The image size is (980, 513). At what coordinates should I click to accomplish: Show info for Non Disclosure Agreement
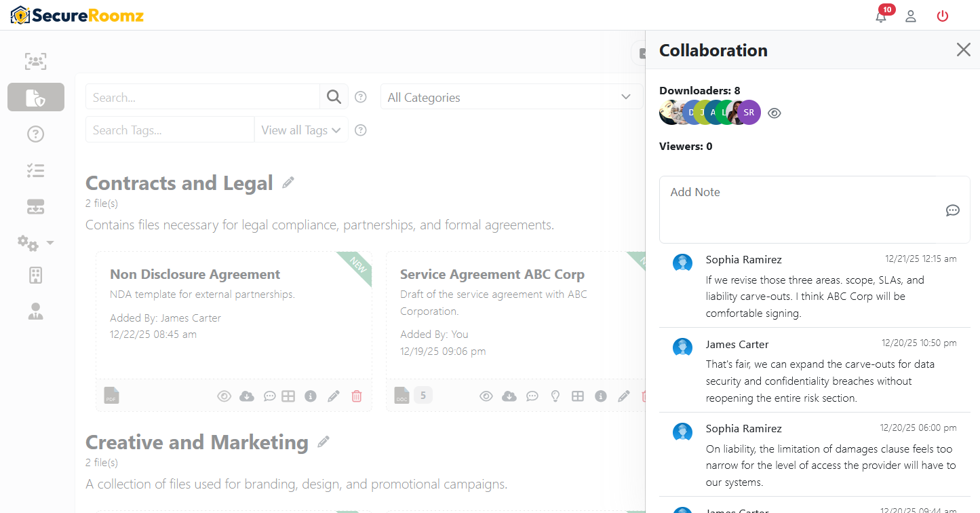coord(311,396)
